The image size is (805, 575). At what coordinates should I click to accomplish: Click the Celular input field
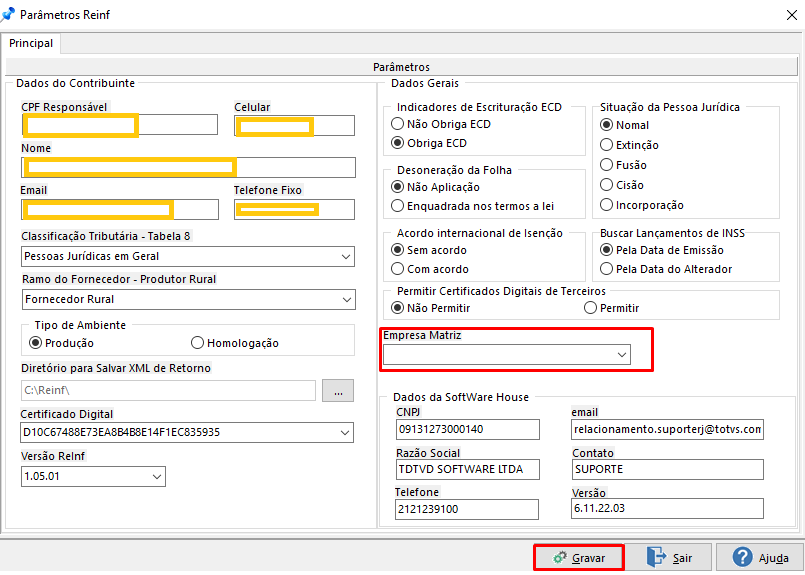click(294, 125)
